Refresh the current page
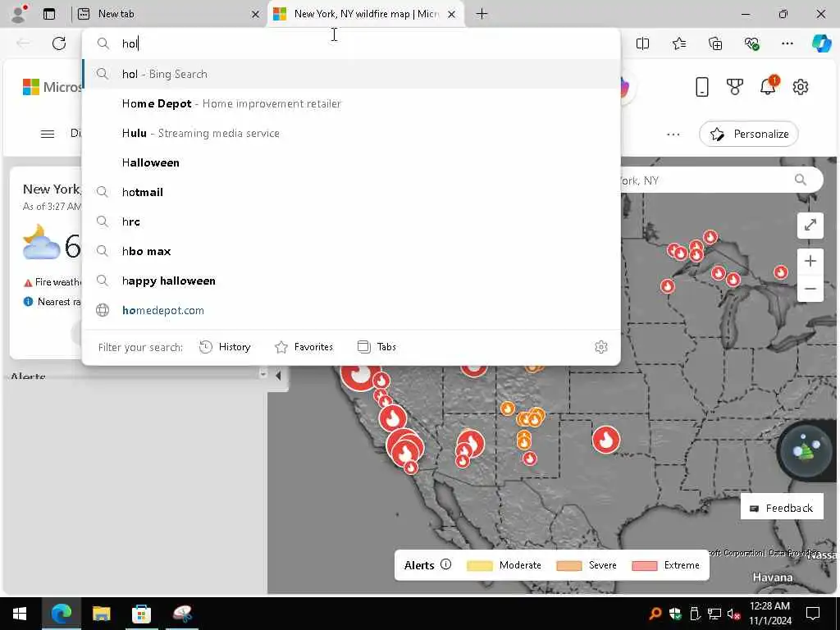 59,43
